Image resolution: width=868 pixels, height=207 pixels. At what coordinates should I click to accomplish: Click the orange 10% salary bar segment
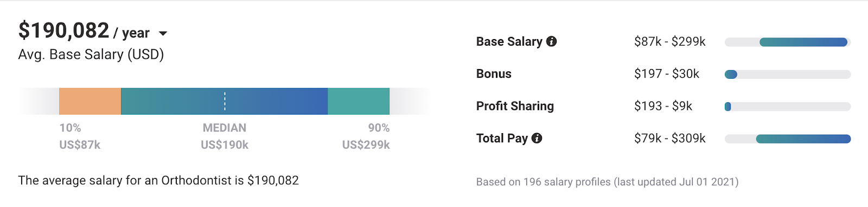coord(90,101)
